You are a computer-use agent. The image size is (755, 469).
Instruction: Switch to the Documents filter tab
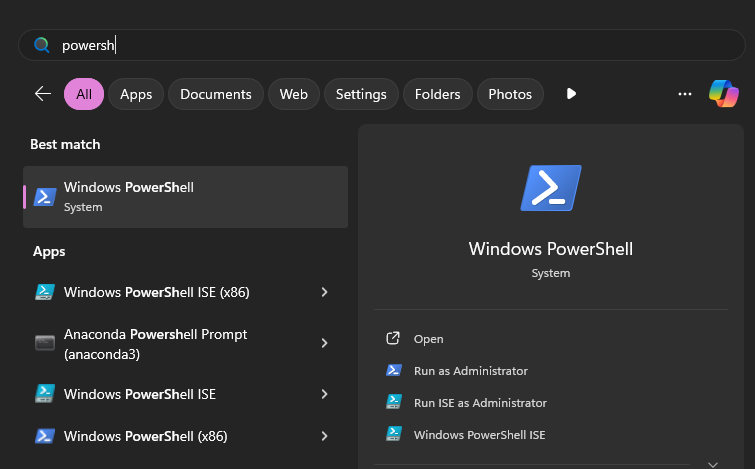click(216, 94)
